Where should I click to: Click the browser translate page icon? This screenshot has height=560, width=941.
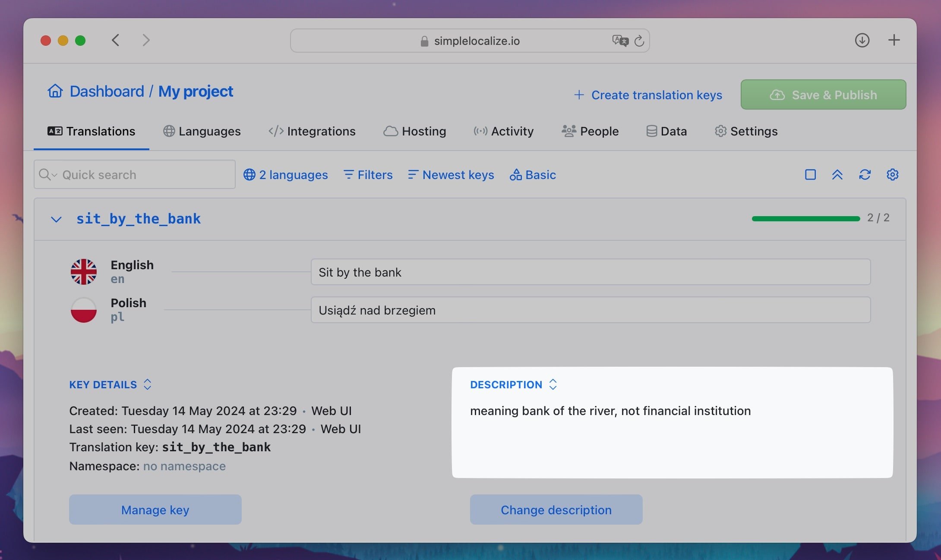(620, 41)
